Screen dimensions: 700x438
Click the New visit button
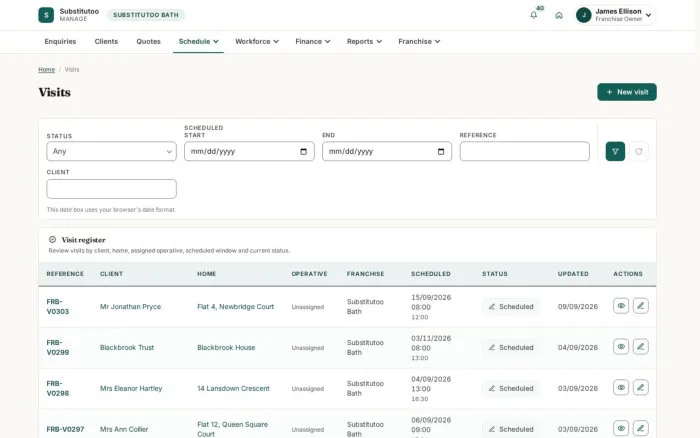(x=627, y=92)
